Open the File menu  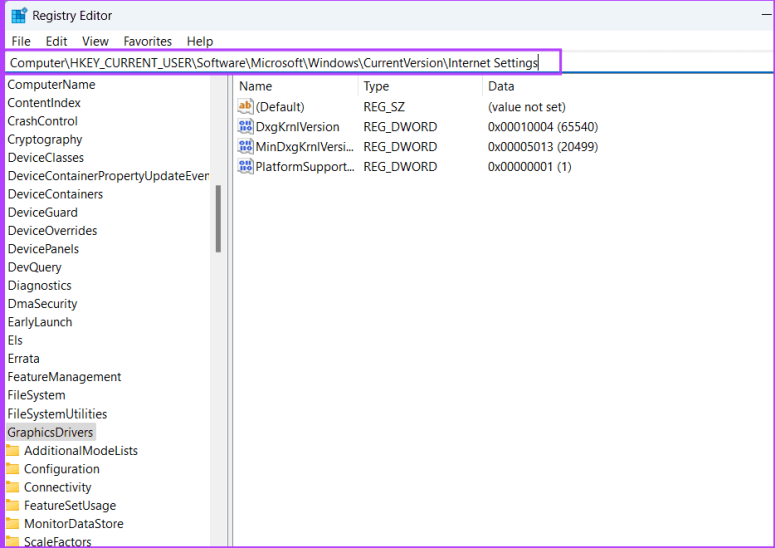coord(21,41)
